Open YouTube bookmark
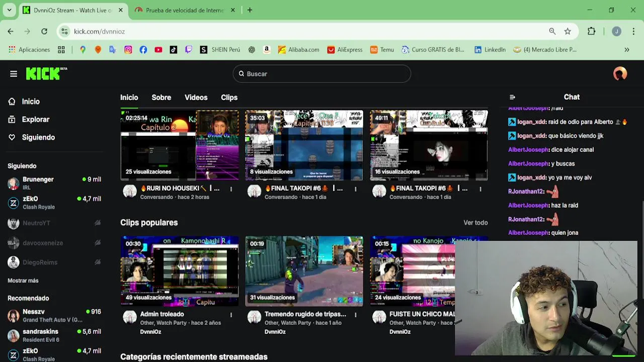Viewport: 644px width, 362px height. click(158, 50)
